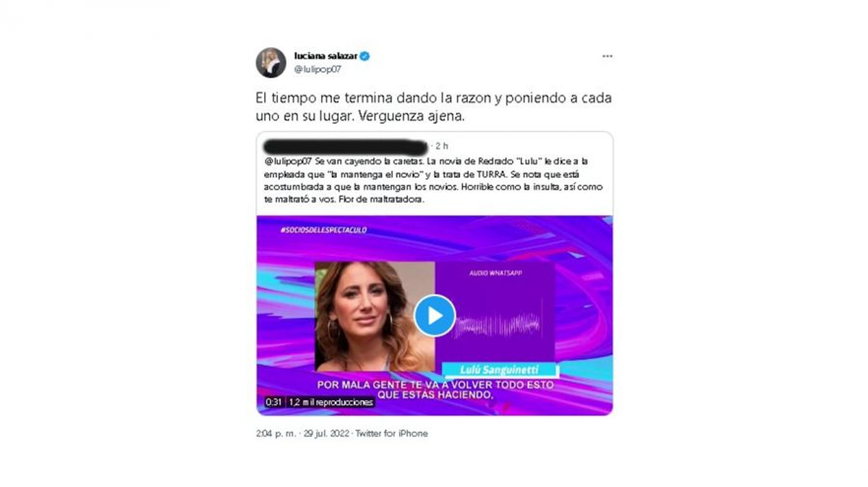Open the @lulipop07 handle under the name
The image size is (868, 487).
318,69
